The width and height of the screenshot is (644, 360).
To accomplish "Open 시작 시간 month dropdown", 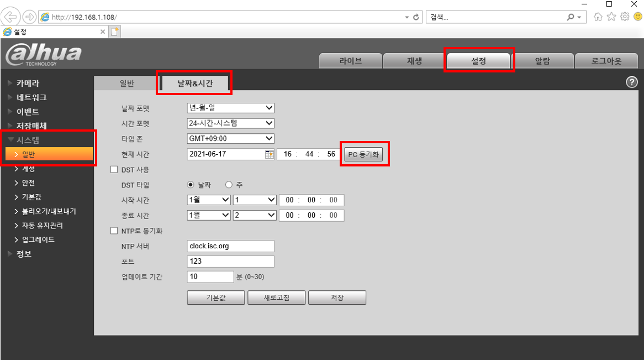I will click(x=209, y=200).
